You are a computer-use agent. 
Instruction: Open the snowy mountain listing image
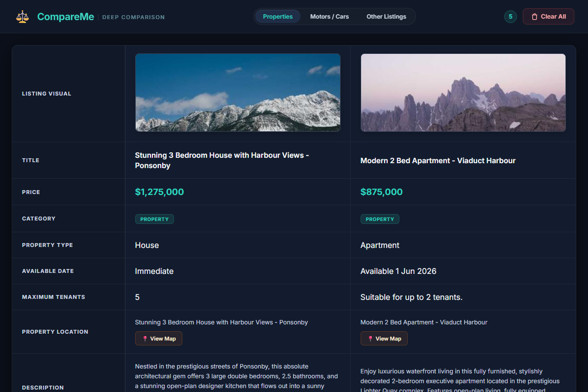click(x=238, y=93)
